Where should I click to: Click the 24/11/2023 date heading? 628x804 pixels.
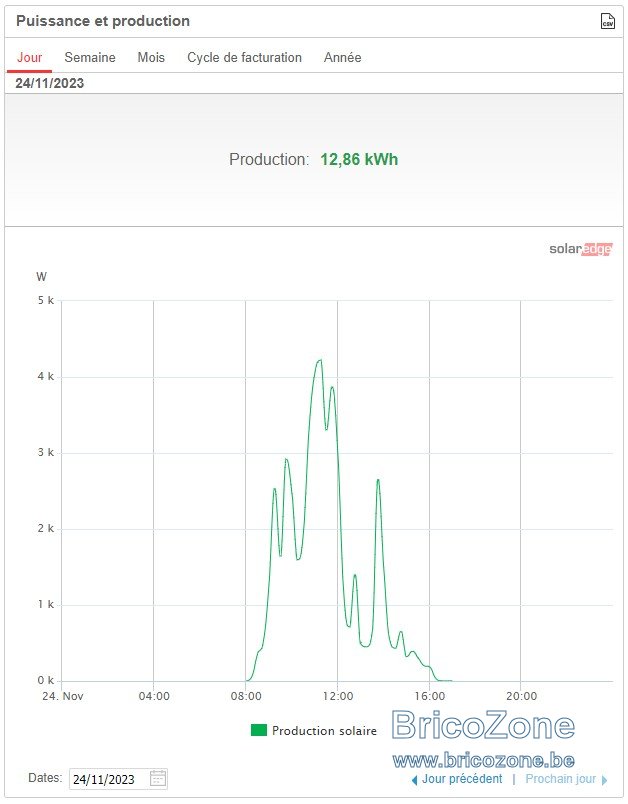coord(49,83)
